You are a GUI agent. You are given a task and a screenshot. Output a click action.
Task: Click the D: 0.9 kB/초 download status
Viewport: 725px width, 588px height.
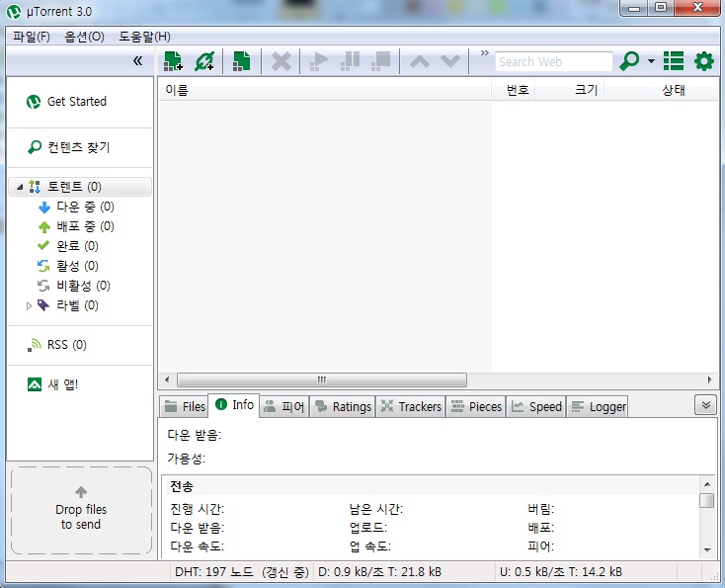[380, 572]
